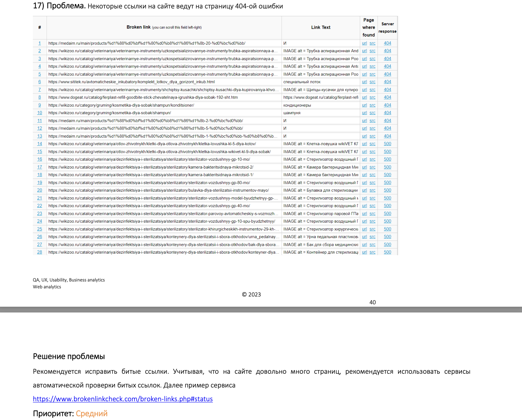This screenshot has height=420, width=522.
Task: Select the sititek.ru inkubatory broken link URL
Action: pos(132,82)
